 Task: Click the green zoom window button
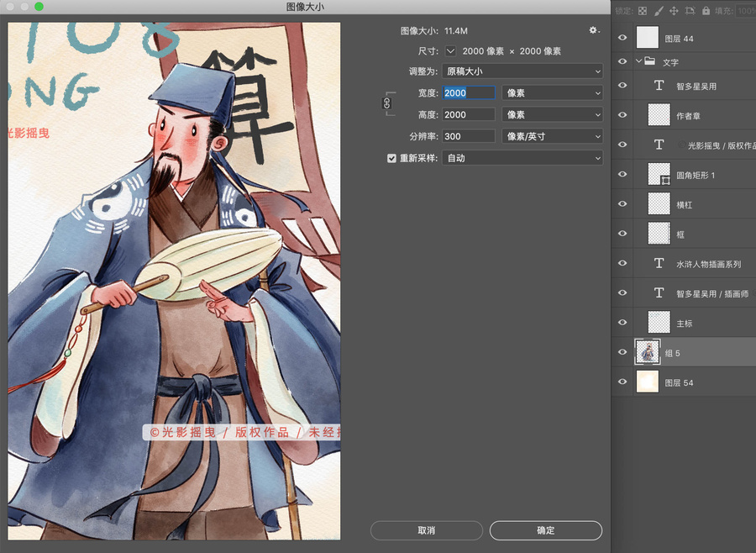coord(39,6)
